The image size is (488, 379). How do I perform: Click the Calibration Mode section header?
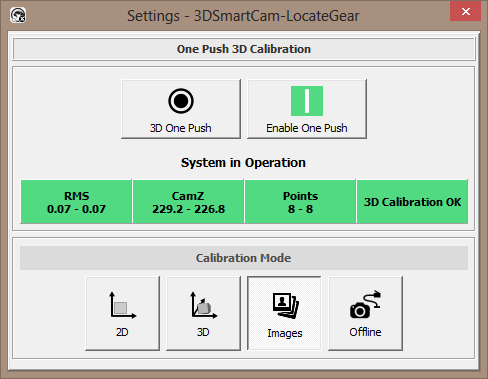244,258
